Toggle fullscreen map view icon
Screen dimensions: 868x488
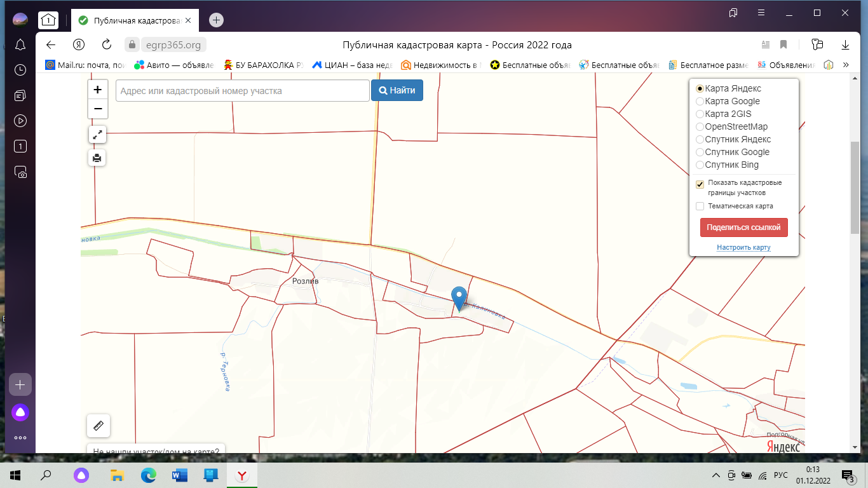click(x=97, y=135)
